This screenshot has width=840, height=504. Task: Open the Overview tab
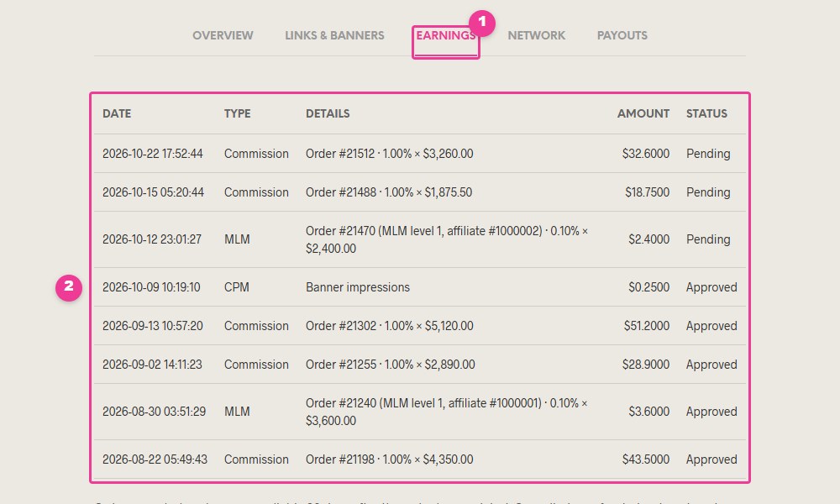[x=223, y=35]
